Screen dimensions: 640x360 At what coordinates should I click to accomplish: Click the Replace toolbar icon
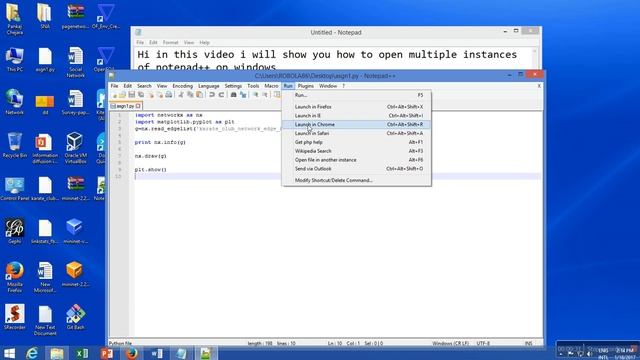point(243,95)
